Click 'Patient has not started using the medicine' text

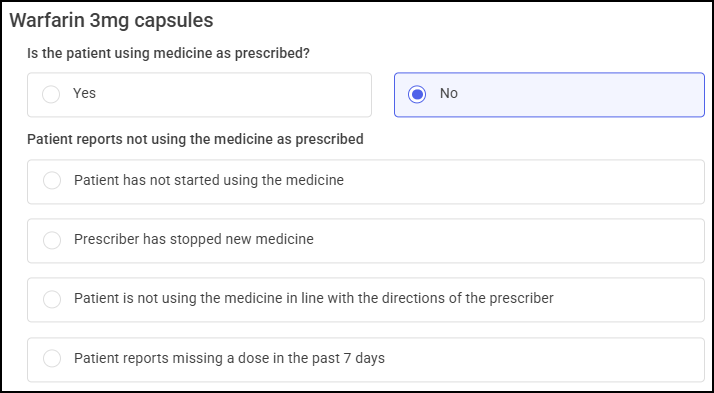pyautogui.click(x=209, y=180)
